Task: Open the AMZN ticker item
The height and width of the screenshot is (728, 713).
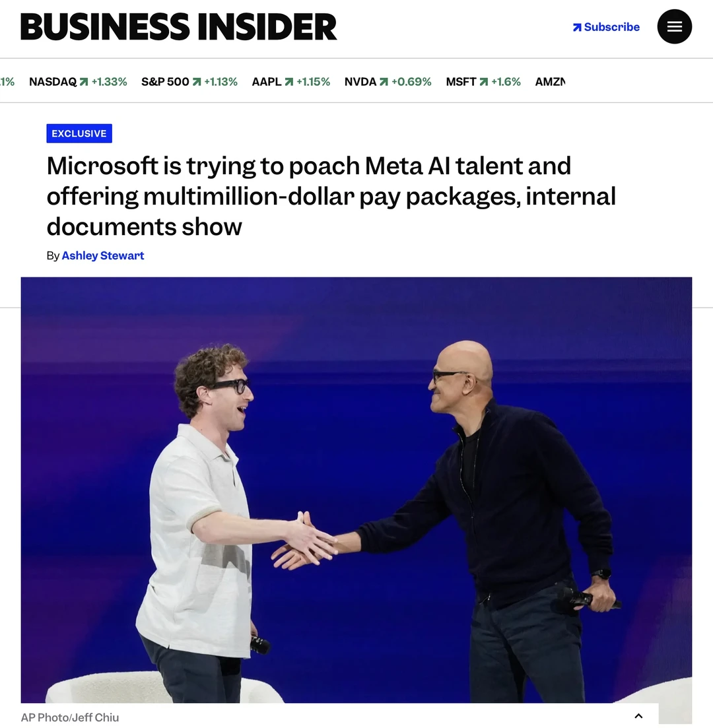Action: coord(550,82)
